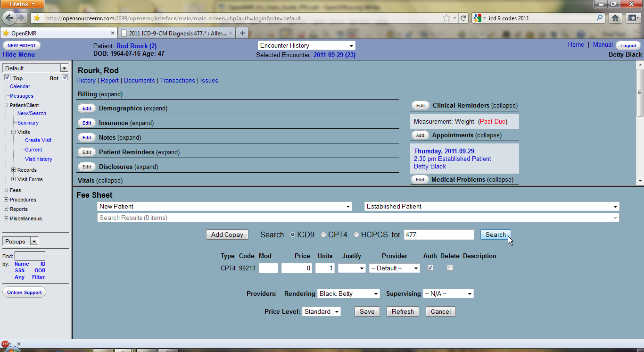Save the fee sheet
Screen dimensions: 644x352
click(x=367, y=312)
